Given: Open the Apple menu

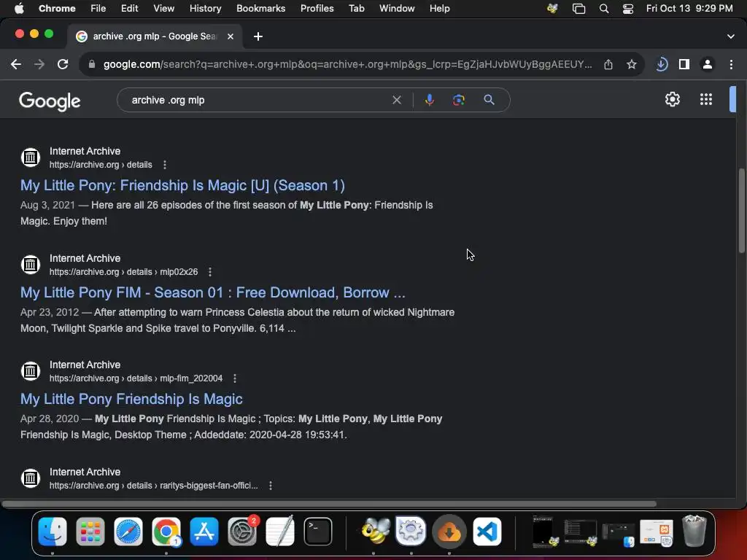Looking at the screenshot, I should coord(19,9).
